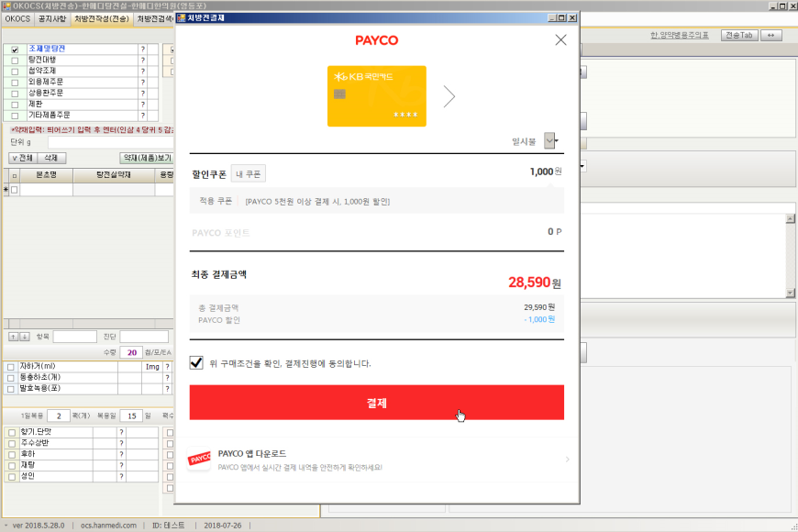Show the next card with the right arrow
This screenshot has width=798, height=532.
coord(449,96)
